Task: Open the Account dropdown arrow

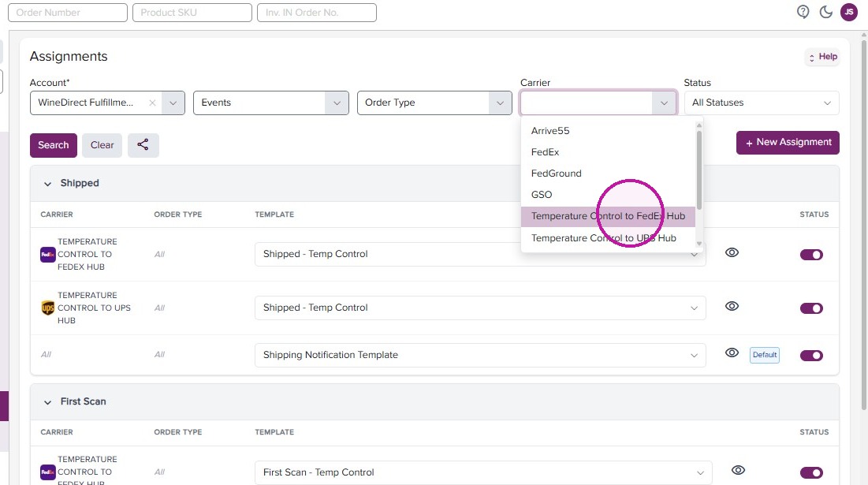Action: [x=173, y=103]
